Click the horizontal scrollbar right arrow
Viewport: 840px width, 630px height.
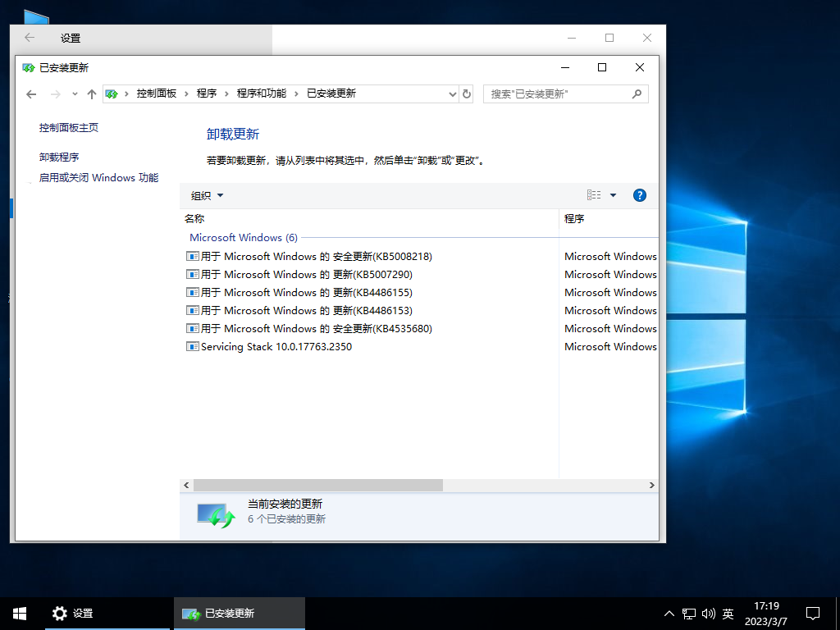tap(651, 485)
